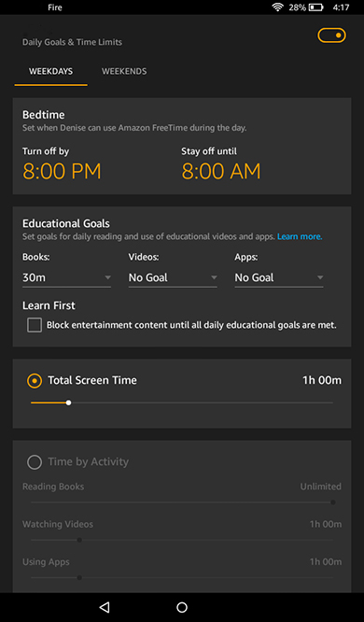The height and width of the screenshot is (622, 364).
Task: Open the Learn more link
Action: click(x=300, y=237)
